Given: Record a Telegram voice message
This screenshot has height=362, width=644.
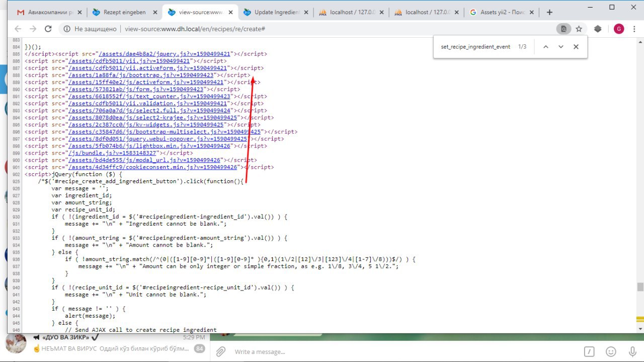Looking at the screenshot, I should point(632,351).
